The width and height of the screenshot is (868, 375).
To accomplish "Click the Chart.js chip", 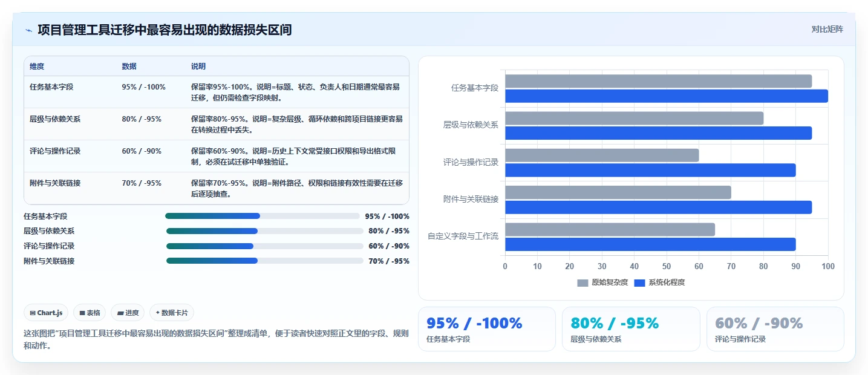I will click(47, 313).
